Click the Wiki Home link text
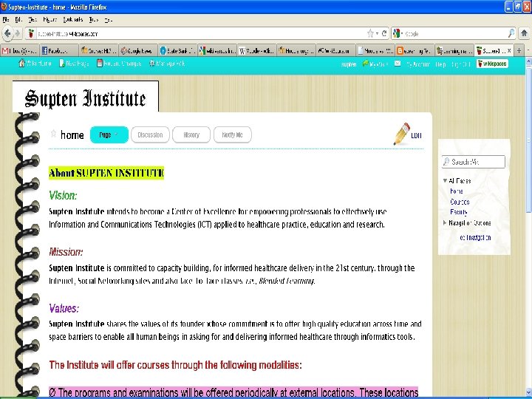The height and width of the screenshot is (399, 532). click(x=38, y=63)
